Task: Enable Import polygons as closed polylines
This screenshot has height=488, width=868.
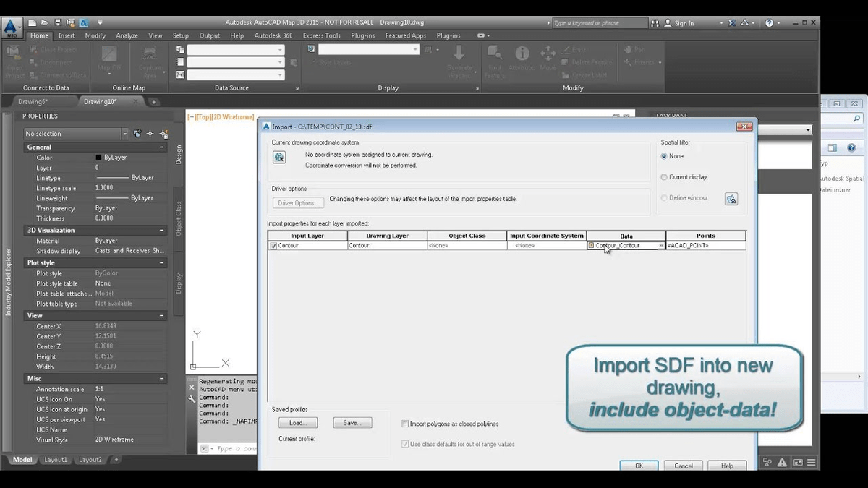Action: click(404, 424)
